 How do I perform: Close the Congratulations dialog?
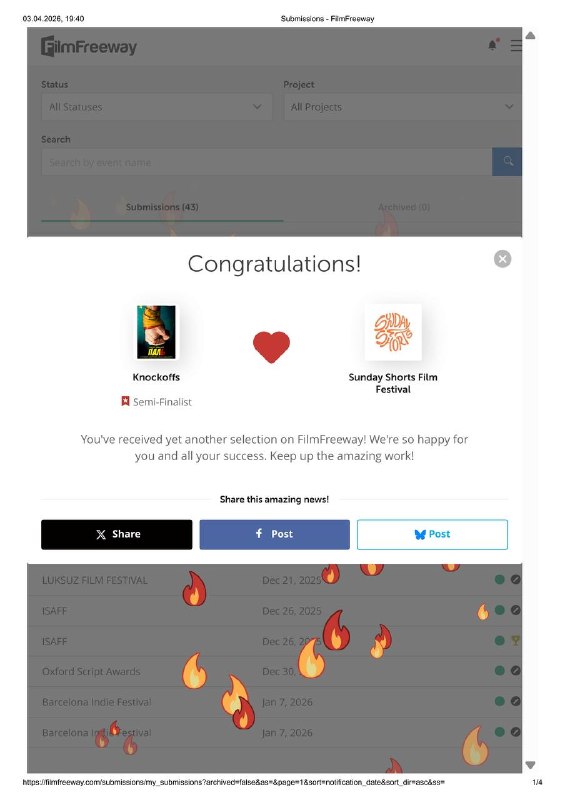click(502, 259)
